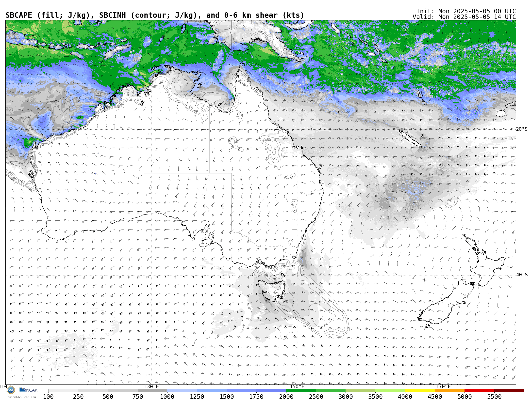Click the colorbar label '1250'

pos(197,397)
